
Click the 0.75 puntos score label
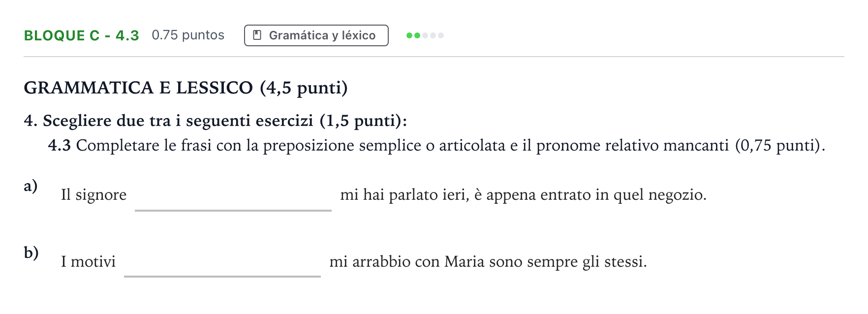tap(188, 35)
